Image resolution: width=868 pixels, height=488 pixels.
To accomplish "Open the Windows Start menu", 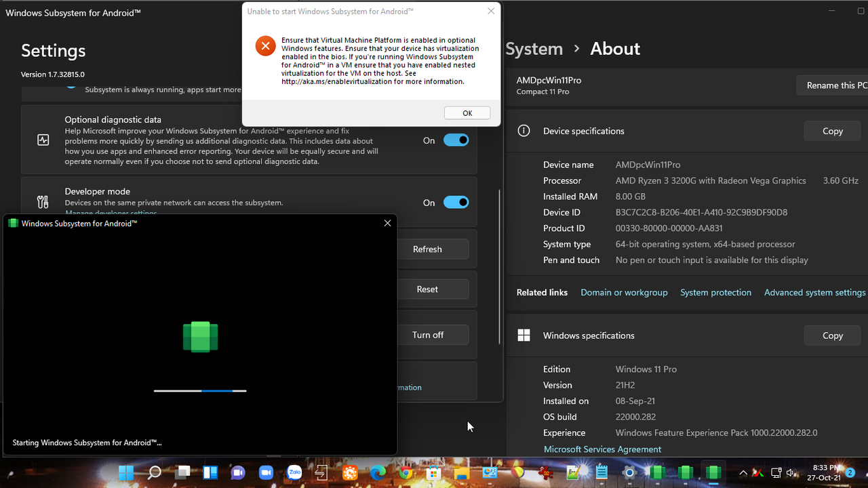I will pos(126,472).
